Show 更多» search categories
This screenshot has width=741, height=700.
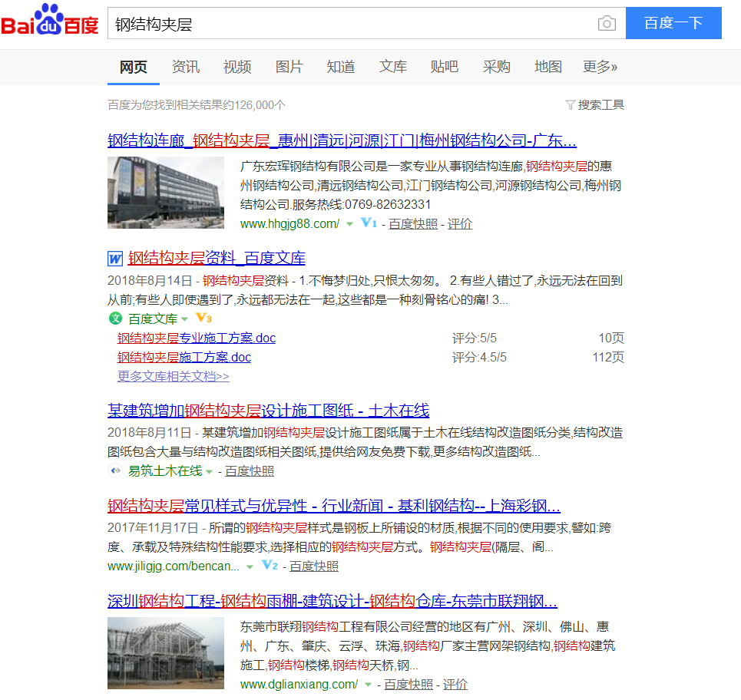[x=600, y=67]
